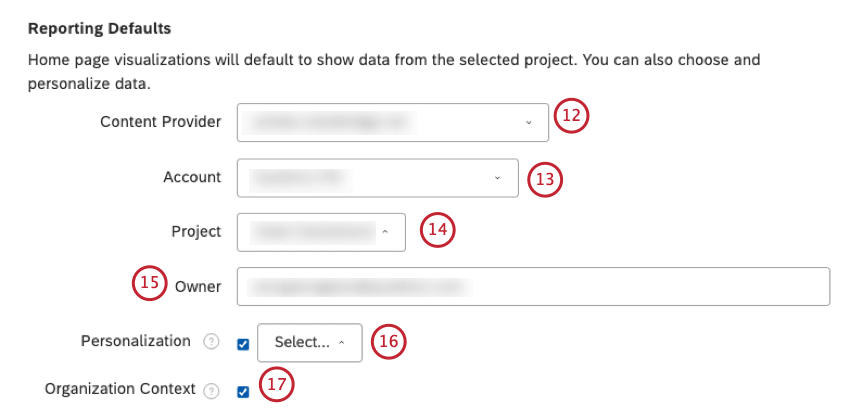
Task: Disable the Organization Context checkbox
Action: point(243,392)
